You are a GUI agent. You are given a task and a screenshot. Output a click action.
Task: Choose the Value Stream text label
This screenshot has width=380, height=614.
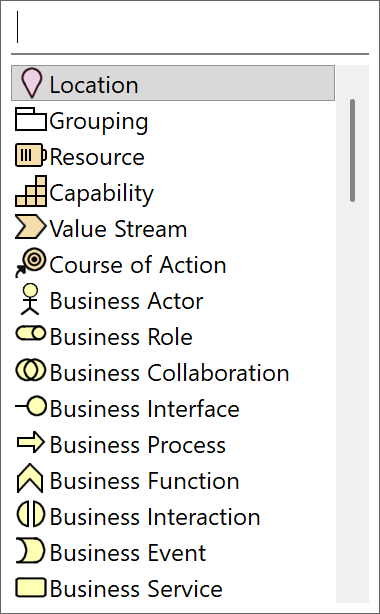click(118, 229)
